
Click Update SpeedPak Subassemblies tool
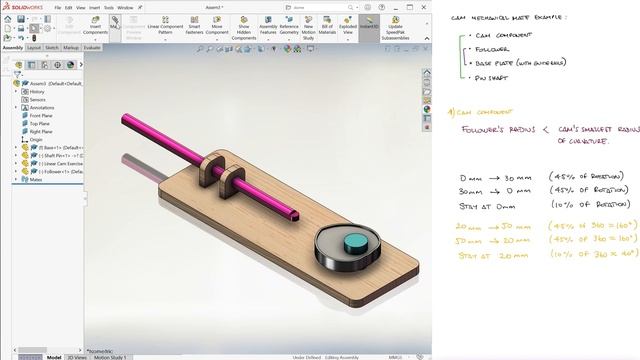pos(395,28)
